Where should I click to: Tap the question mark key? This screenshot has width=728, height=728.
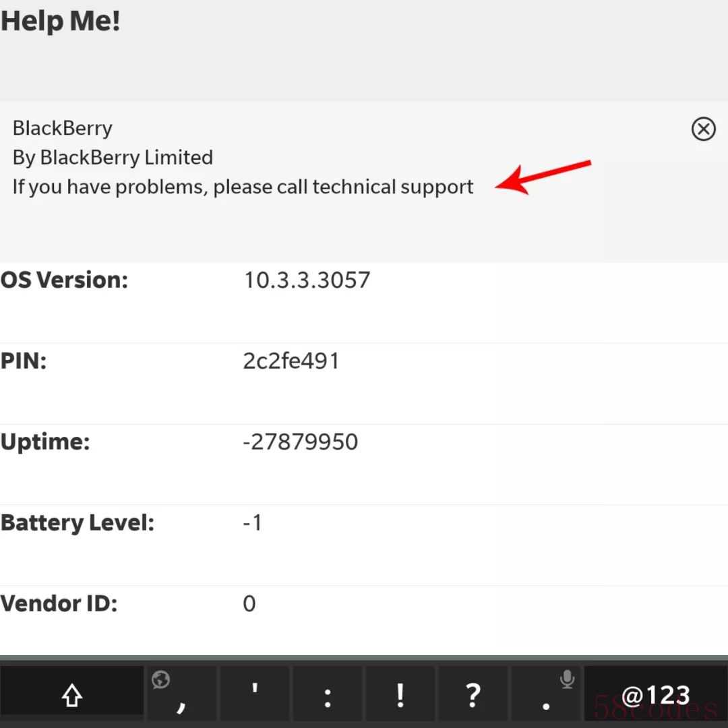473,695
